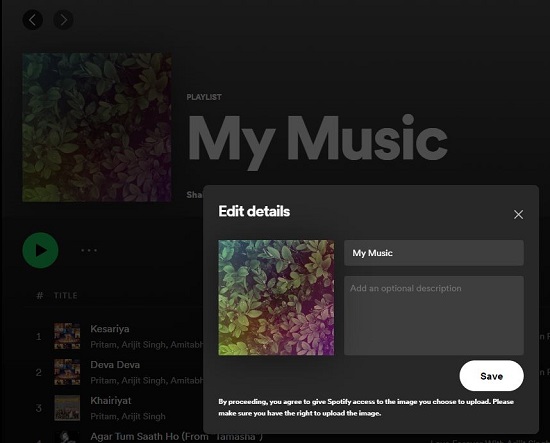Open artists under Khairiyat: Pritam, Arijit Singh
The width and height of the screenshot is (550, 443).
click(x=128, y=416)
